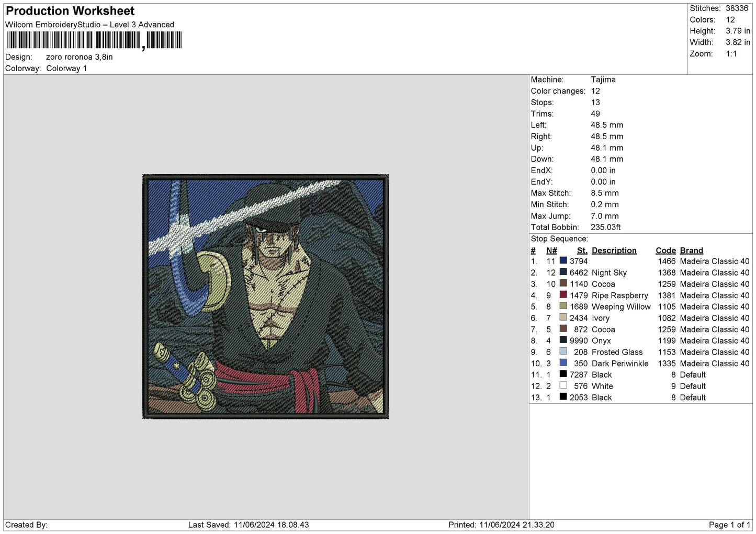This screenshot has width=756, height=534.
Task: Click the N# column header
Action: pyautogui.click(x=551, y=251)
